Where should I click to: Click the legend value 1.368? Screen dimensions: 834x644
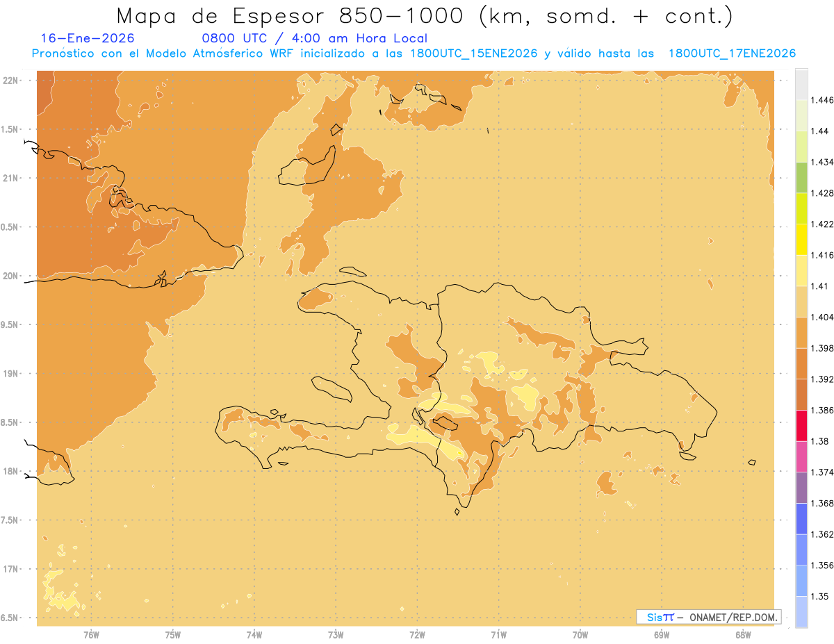point(822,503)
